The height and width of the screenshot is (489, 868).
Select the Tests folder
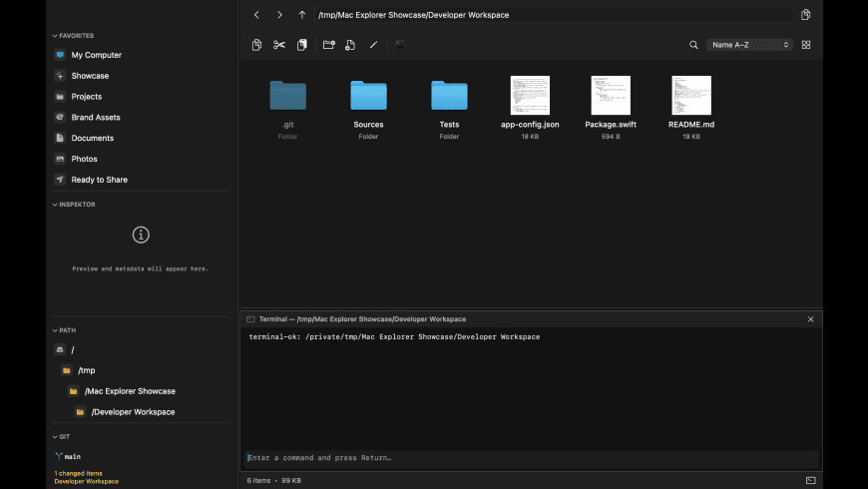tap(450, 108)
